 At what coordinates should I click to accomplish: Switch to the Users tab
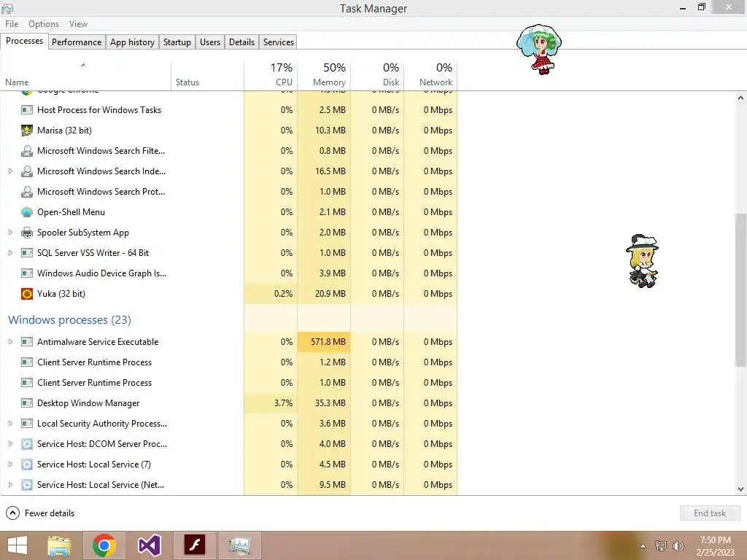pos(210,42)
